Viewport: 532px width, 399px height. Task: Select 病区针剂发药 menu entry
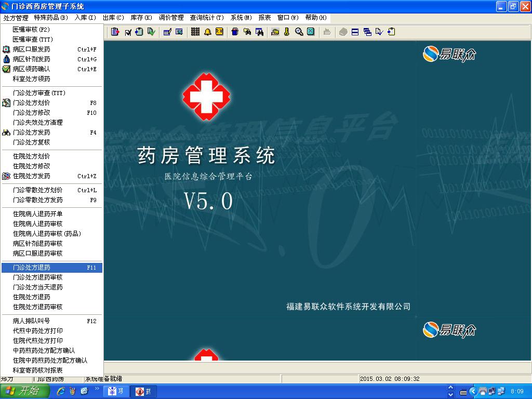(x=52, y=59)
